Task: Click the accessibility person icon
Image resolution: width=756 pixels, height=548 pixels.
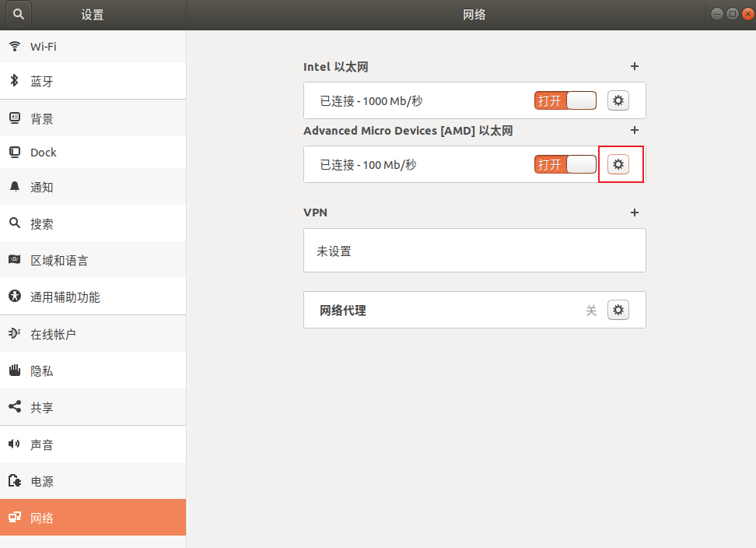Action: 15,296
